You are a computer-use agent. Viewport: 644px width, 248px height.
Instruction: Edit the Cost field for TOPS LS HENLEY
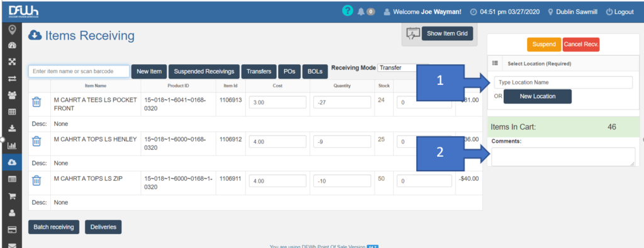tap(277, 142)
